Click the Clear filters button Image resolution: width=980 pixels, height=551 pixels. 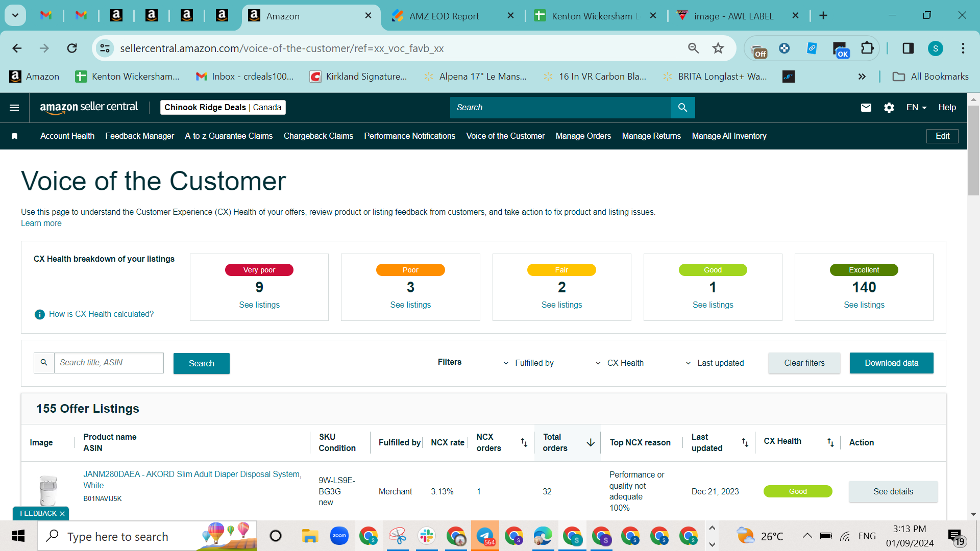pos(804,363)
